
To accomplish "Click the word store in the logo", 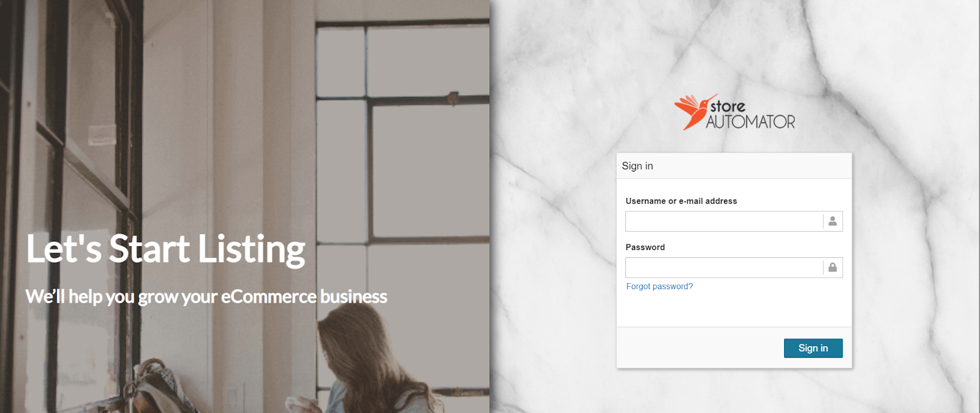I will 728,107.
